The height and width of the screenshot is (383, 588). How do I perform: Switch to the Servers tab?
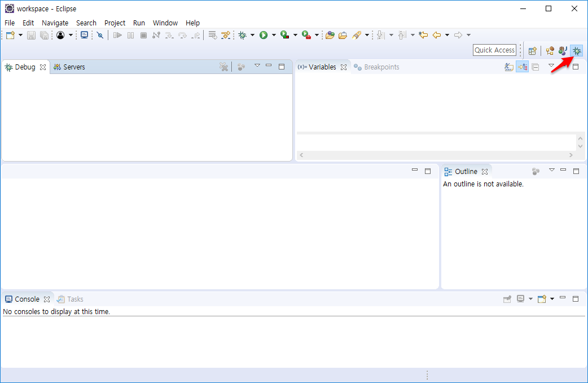[69, 67]
